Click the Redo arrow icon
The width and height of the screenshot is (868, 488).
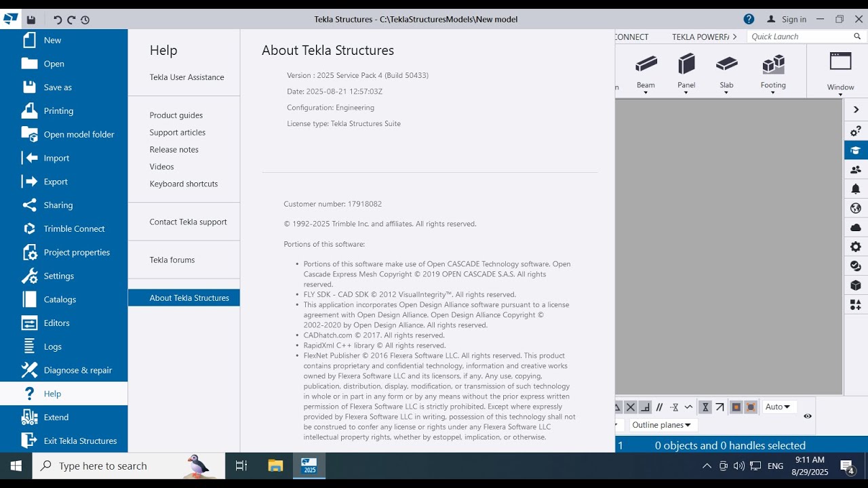(x=71, y=20)
